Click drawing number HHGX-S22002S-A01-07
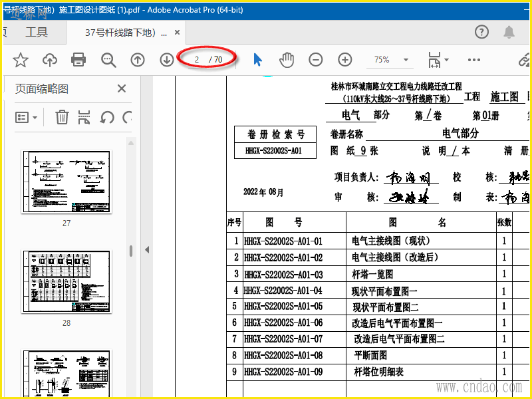The height and width of the screenshot is (399, 532). coord(283,339)
